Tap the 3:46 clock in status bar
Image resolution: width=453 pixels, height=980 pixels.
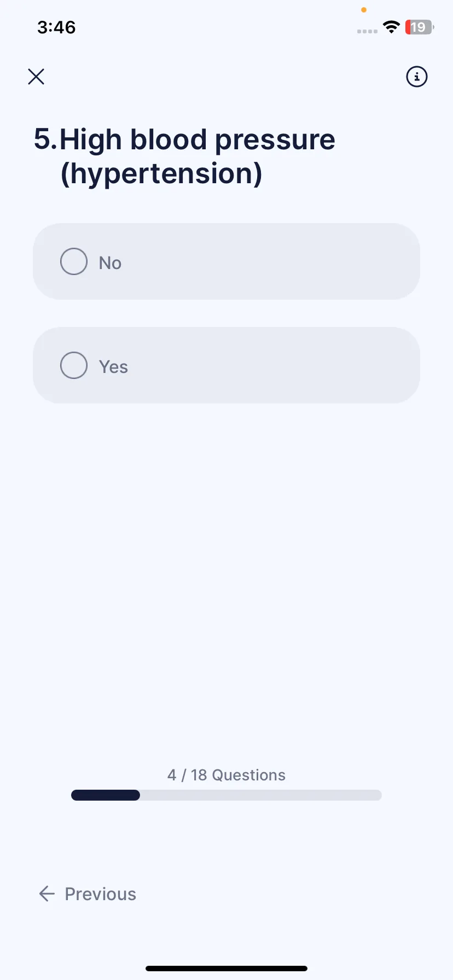(56, 27)
